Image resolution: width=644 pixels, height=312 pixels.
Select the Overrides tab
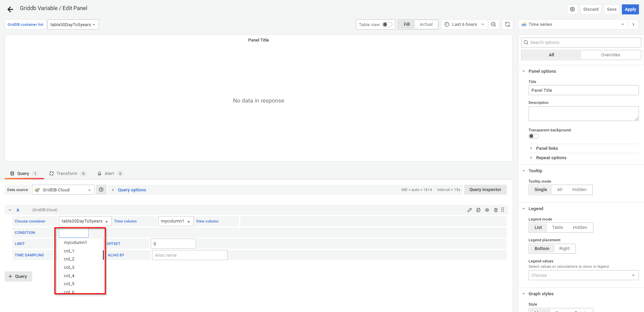610,55
